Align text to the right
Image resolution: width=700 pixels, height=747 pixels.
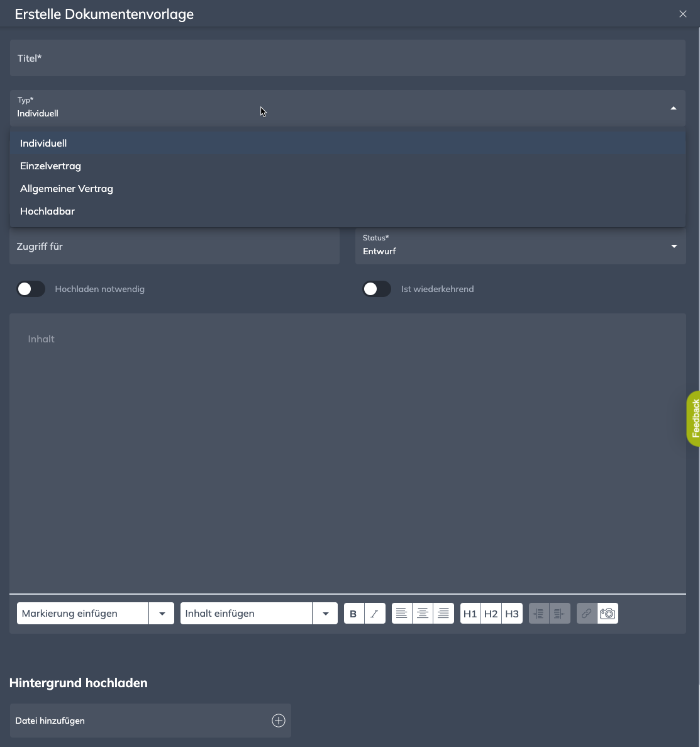tap(443, 614)
